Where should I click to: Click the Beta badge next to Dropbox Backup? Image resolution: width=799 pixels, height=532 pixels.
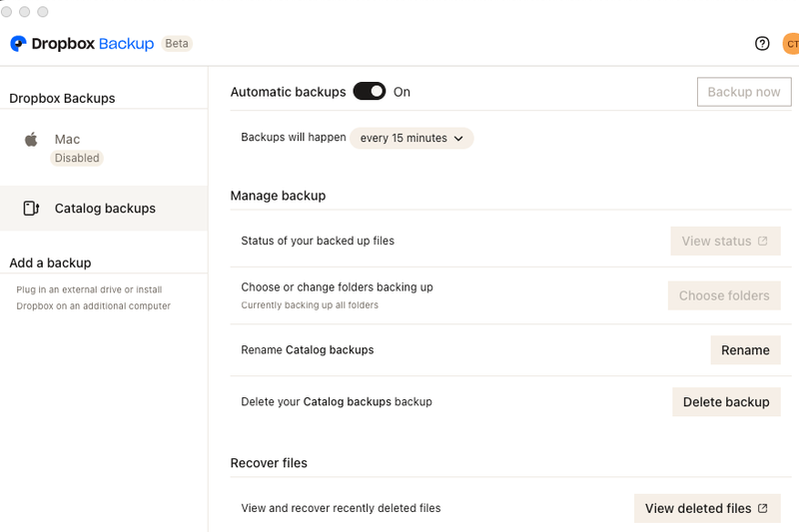pyautogui.click(x=177, y=44)
